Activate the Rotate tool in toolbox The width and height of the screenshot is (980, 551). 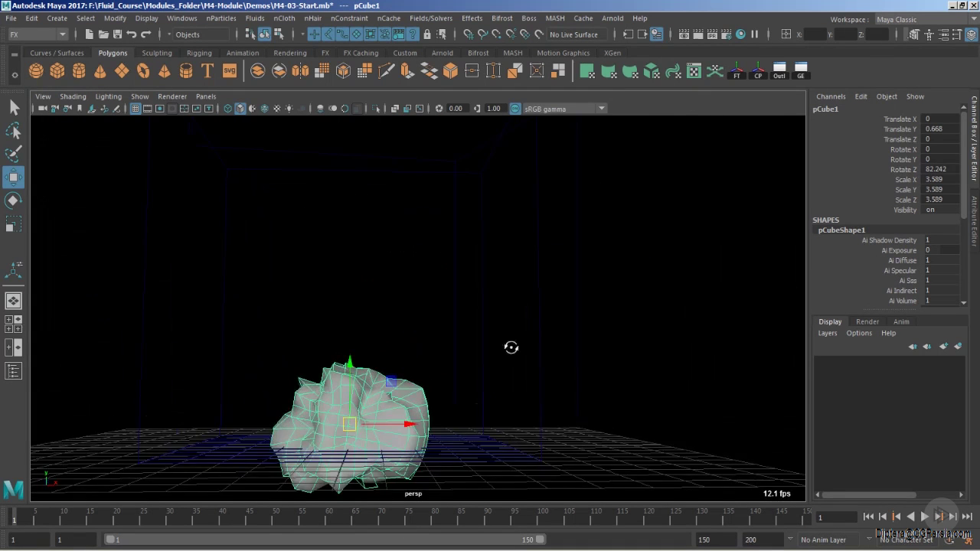tap(14, 201)
